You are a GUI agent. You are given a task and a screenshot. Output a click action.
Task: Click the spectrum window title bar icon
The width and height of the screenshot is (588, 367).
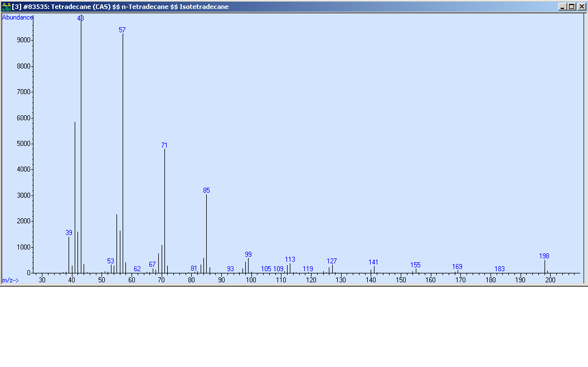pos(6,6)
